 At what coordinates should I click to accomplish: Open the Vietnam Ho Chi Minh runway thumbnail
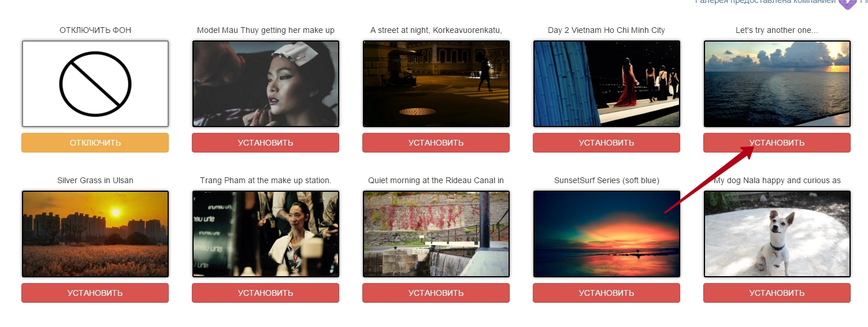point(607,84)
